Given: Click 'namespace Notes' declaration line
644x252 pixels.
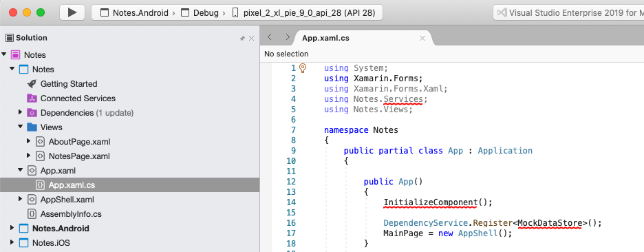Looking at the screenshot, I should tap(361, 130).
